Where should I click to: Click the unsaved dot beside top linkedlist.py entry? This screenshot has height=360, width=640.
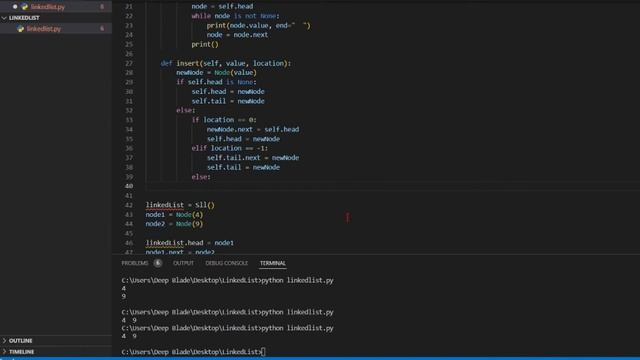click(x=15, y=7)
